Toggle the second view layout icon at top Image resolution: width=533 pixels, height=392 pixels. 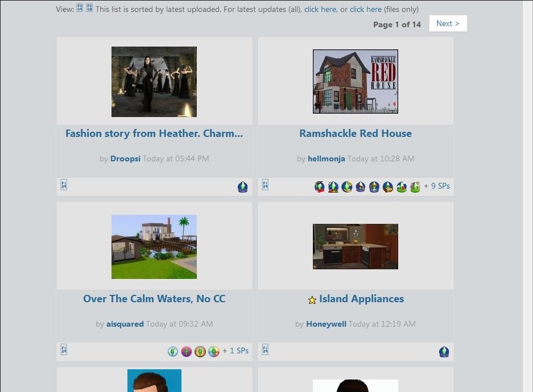(89, 9)
